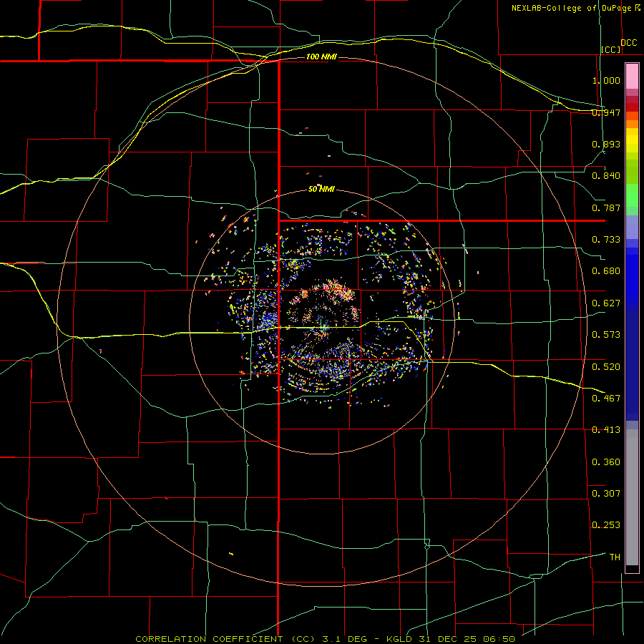Image resolution: width=644 pixels, height=644 pixels.
Task: Click the KGLD radar site at ring center
Action: pos(323,327)
